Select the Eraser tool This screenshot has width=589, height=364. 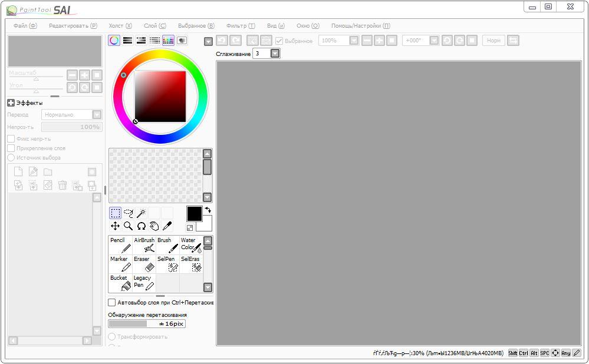pos(144,264)
